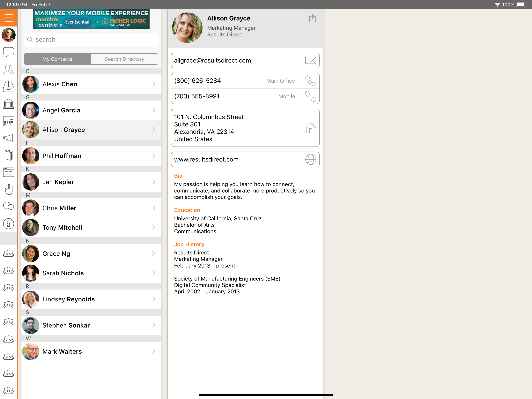Tap the house address icon
The image size is (532, 399).
pos(310,128)
